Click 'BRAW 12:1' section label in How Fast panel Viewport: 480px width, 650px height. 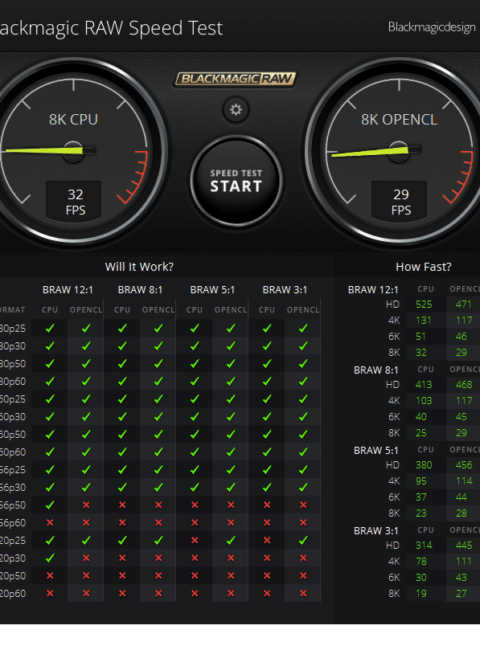(x=373, y=290)
